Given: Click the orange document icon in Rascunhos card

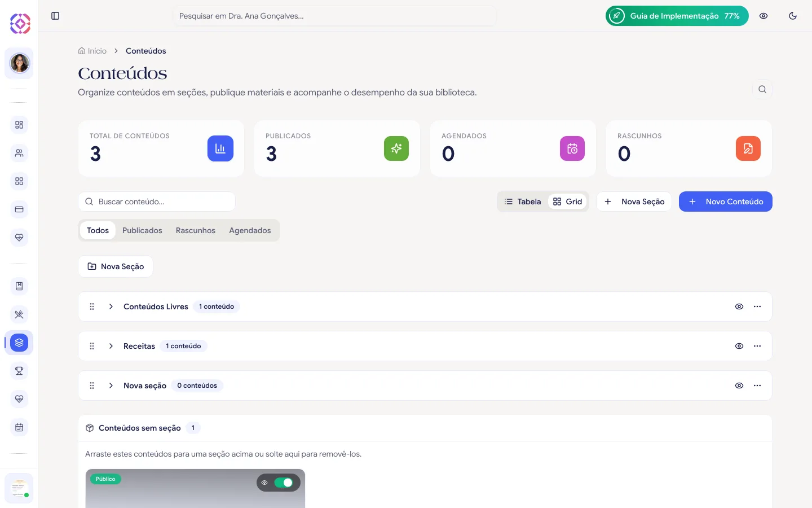Looking at the screenshot, I should click(748, 148).
